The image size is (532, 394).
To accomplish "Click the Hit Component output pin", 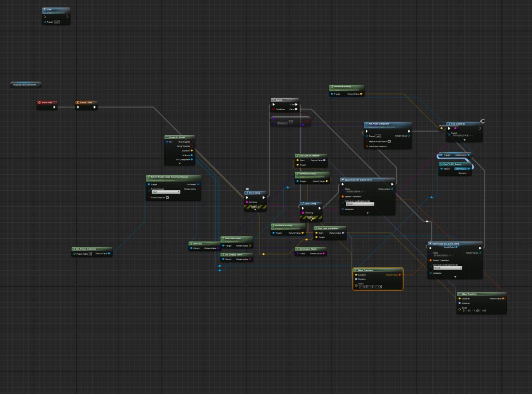I will [x=192, y=159].
